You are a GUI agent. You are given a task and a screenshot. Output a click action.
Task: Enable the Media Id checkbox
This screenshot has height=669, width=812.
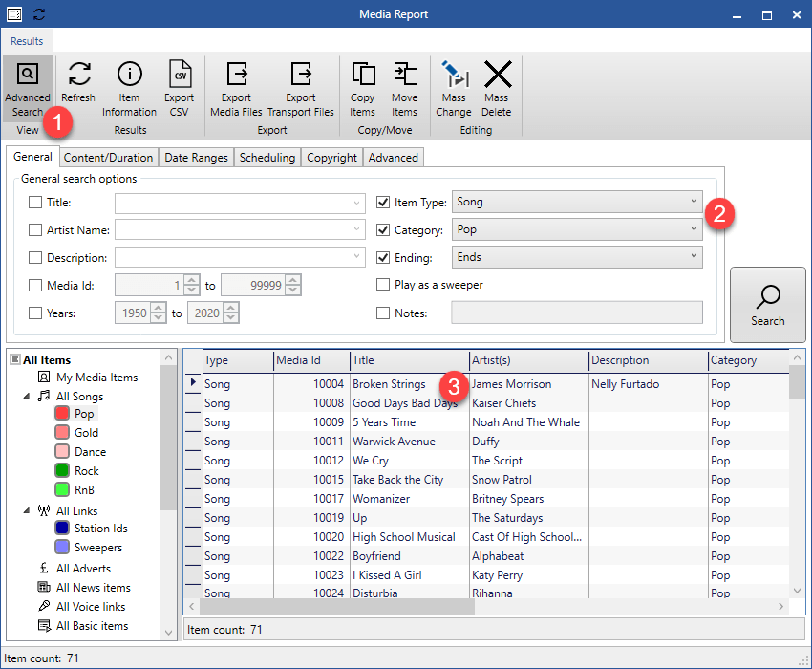[35, 285]
